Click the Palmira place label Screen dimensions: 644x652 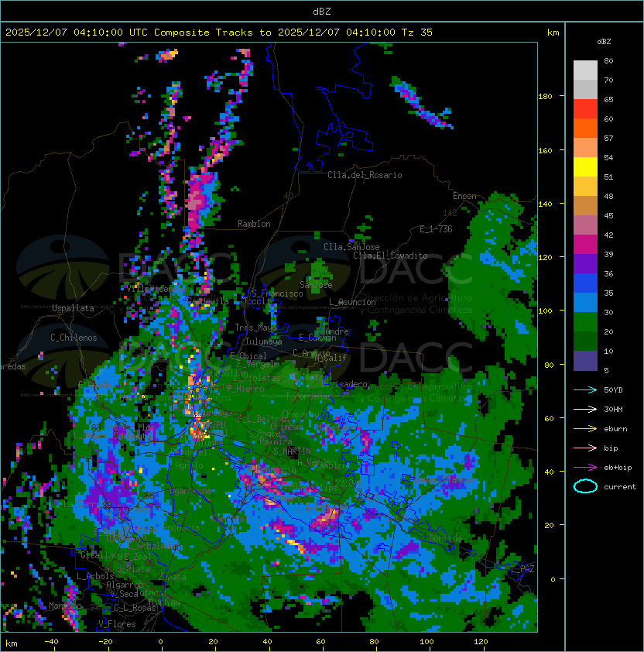276,441
